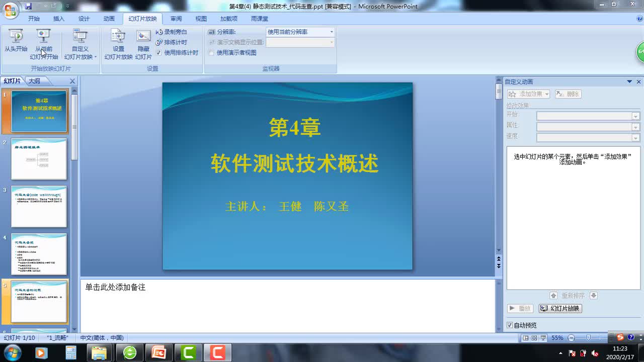Open the green Camtasia taskbar icon
The image size is (644, 362).
coord(189,352)
